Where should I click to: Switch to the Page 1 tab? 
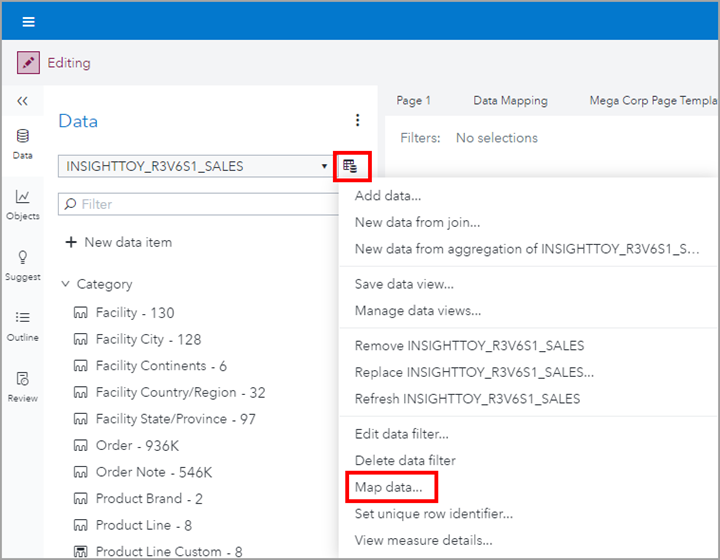coord(413,100)
